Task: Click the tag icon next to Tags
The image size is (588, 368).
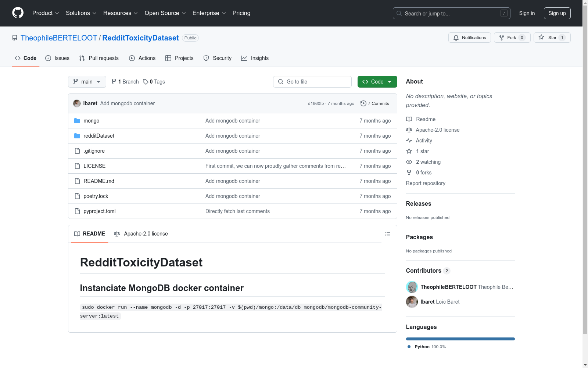Action: click(x=146, y=82)
